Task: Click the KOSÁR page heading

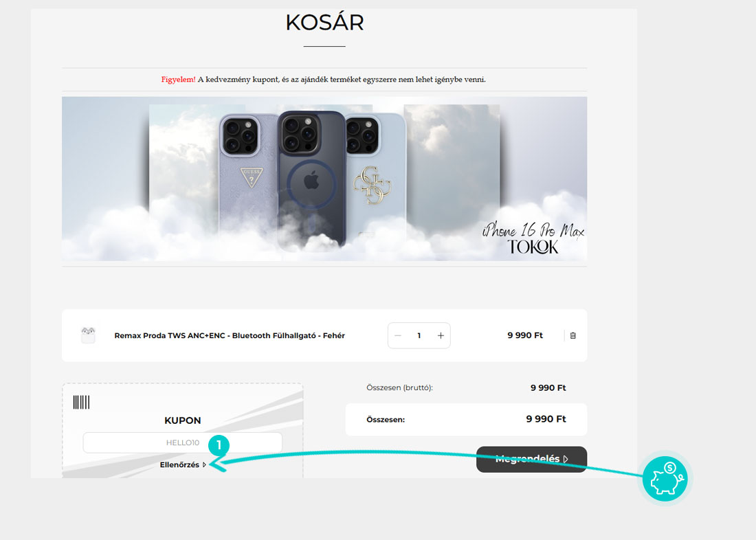Action: 324,23
